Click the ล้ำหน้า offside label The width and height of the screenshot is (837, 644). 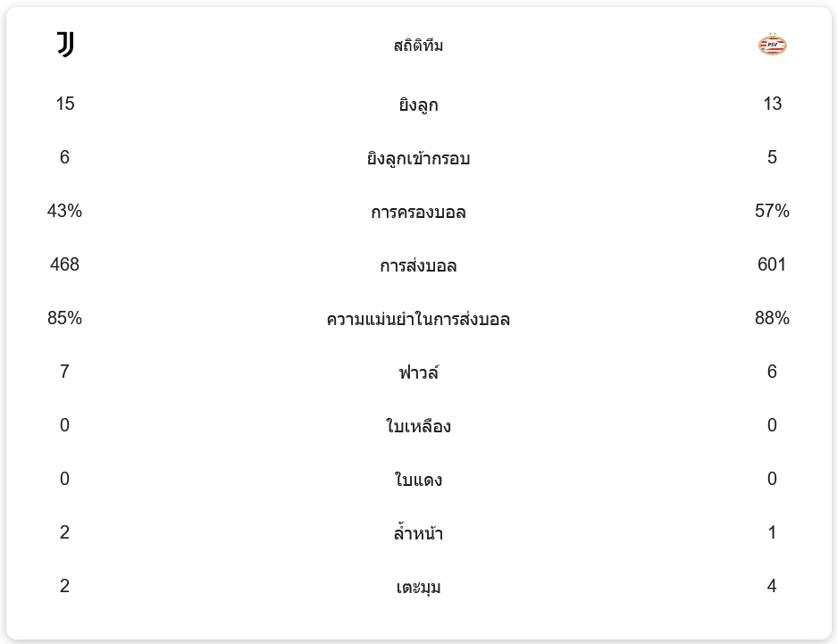[x=418, y=533]
